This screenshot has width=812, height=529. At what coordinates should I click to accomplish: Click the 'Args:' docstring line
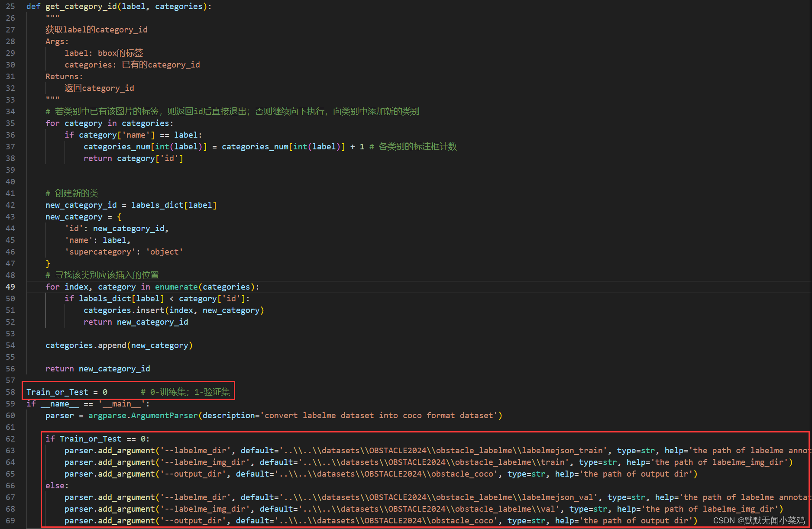coord(57,42)
